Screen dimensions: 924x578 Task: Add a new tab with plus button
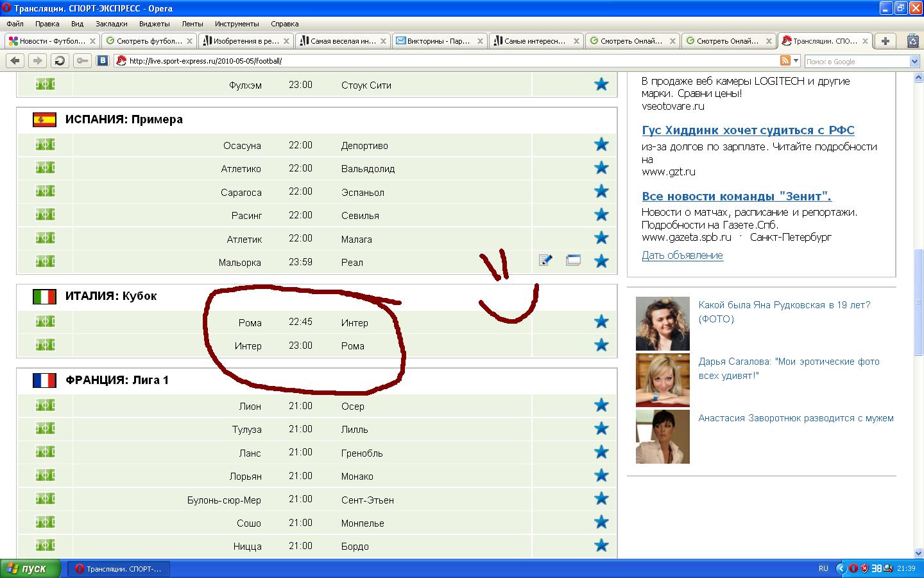(886, 40)
